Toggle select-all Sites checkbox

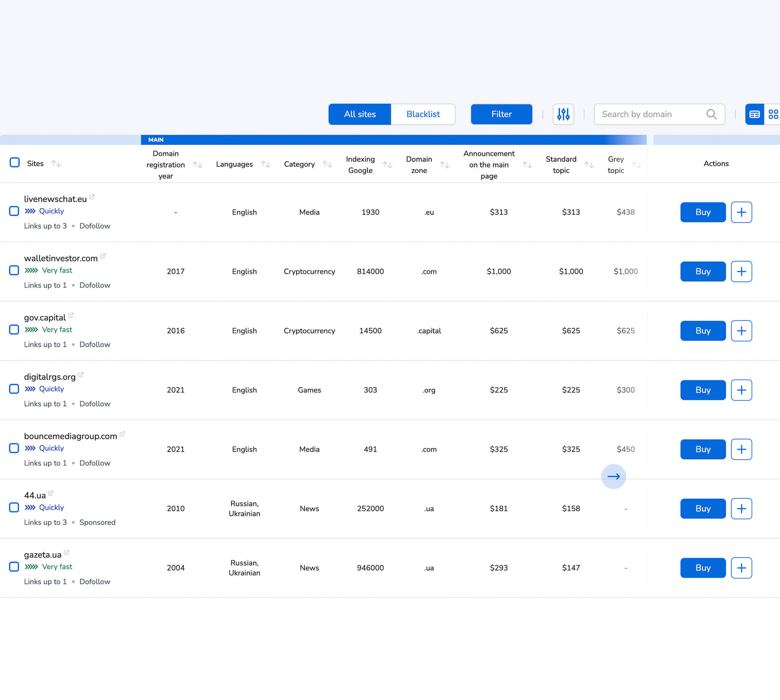click(15, 163)
